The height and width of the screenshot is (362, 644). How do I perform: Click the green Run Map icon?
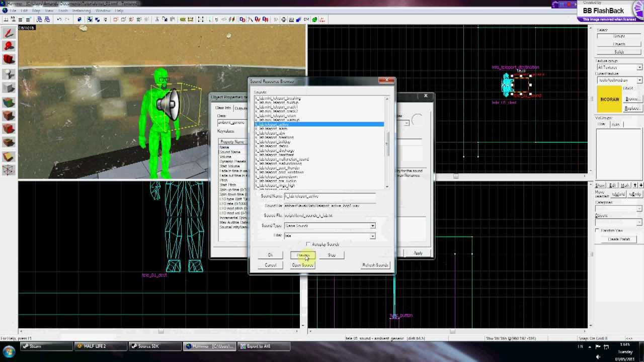point(314,20)
